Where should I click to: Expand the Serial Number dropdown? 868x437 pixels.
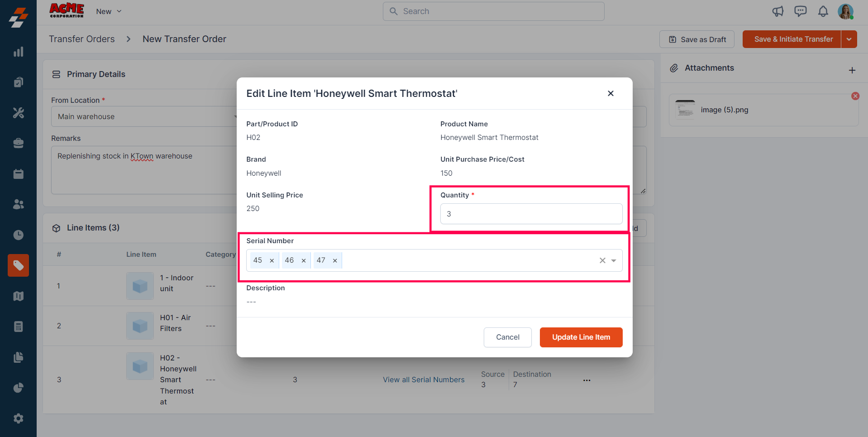614,260
